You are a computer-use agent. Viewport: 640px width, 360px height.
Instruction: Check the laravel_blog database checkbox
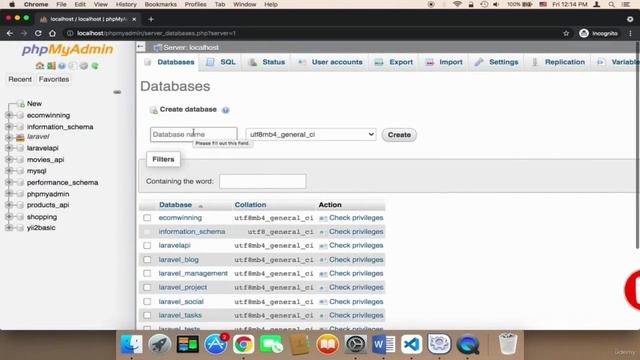[x=147, y=260]
